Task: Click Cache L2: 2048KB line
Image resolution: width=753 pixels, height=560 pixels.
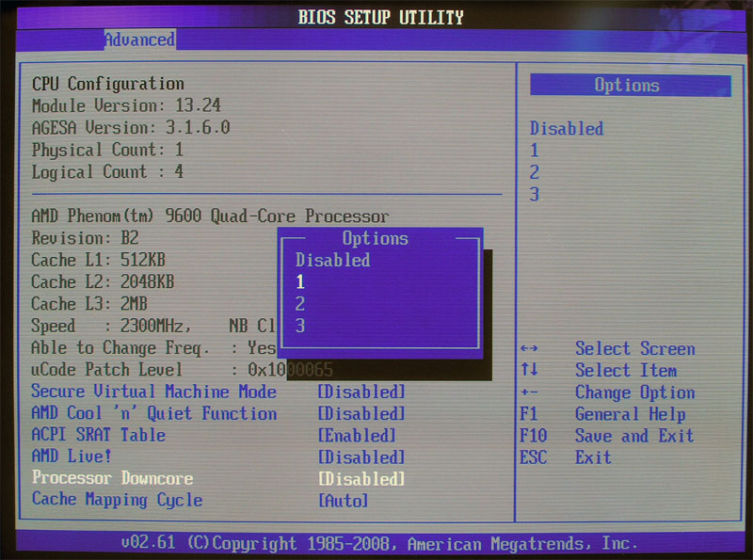Action: pos(103,281)
